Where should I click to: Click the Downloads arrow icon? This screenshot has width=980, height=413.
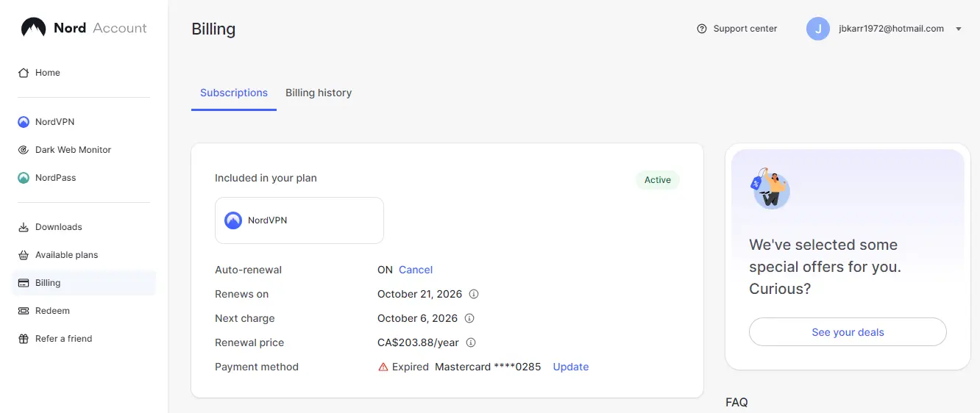click(x=24, y=227)
